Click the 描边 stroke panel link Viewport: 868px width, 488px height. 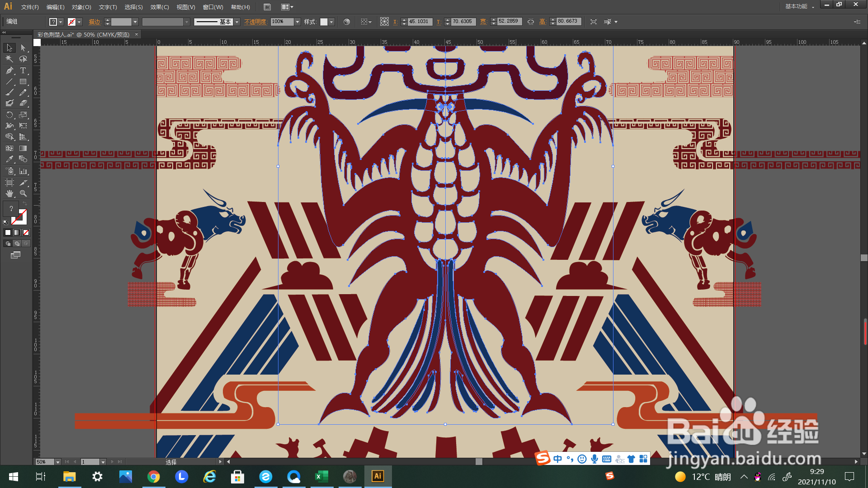point(94,22)
